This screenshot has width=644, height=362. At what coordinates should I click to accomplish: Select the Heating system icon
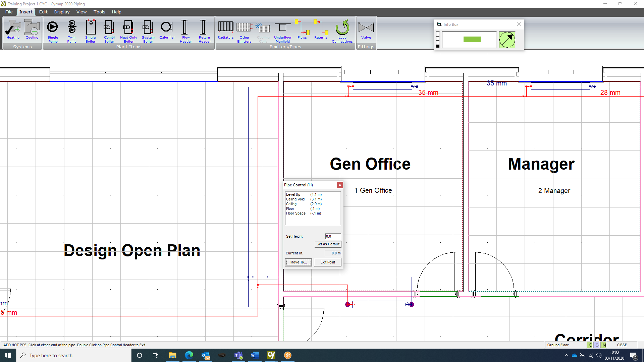tap(13, 29)
